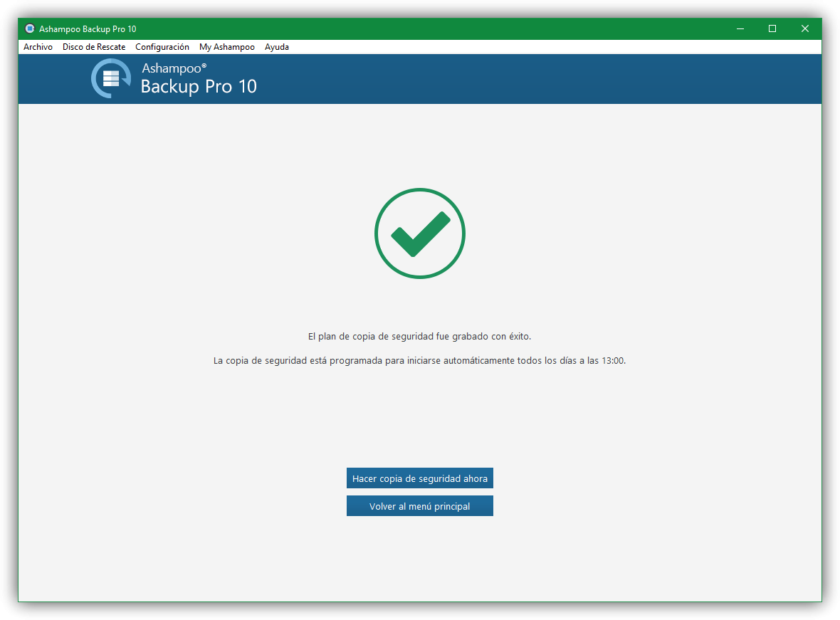Viewport: 840px width, 620px height.
Task: Minimize the Ashampoo Backup Pro window
Action: pyautogui.click(x=740, y=29)
